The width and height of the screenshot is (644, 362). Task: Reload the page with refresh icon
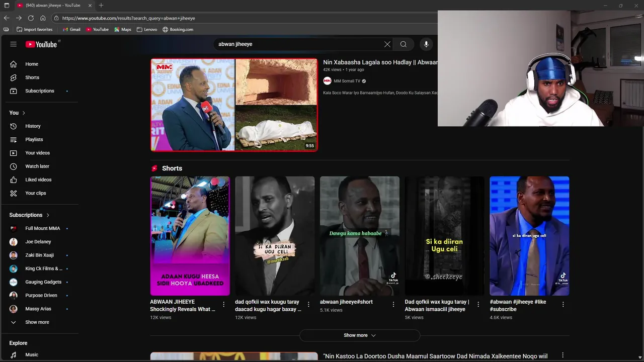31,18
